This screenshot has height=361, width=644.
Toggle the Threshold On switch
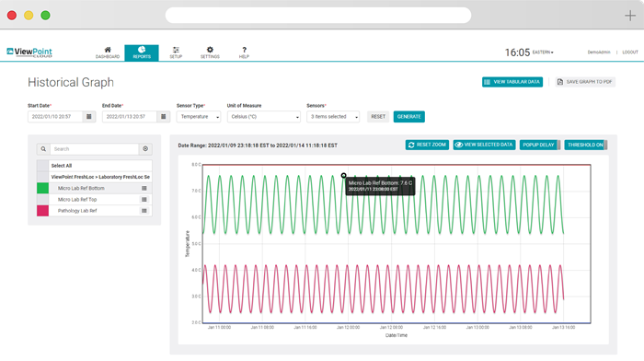point(586,145)
